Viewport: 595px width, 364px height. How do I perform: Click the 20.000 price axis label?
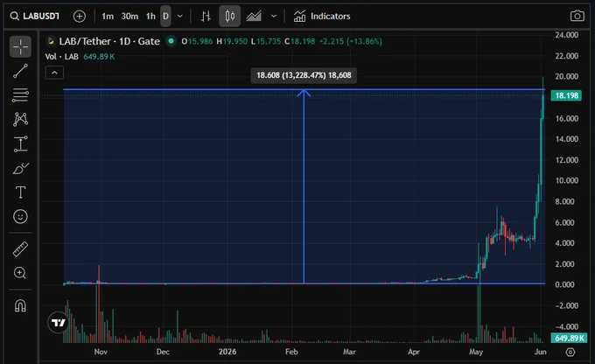[x=566, y=76]
